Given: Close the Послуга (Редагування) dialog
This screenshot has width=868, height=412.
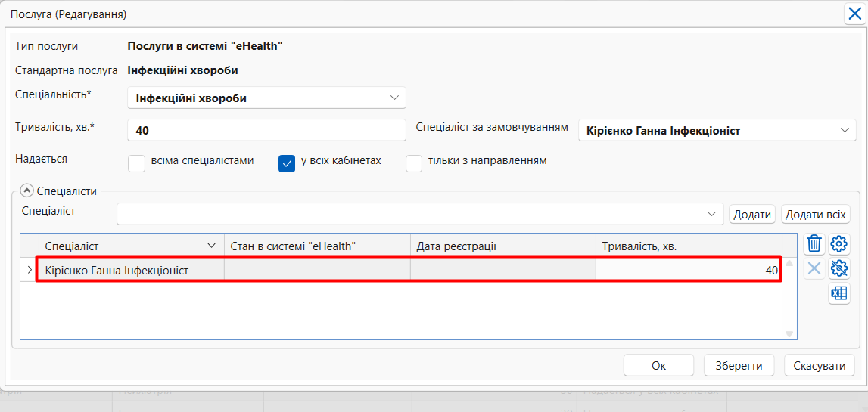Looking at the screenshot, I should pos(853,14).
